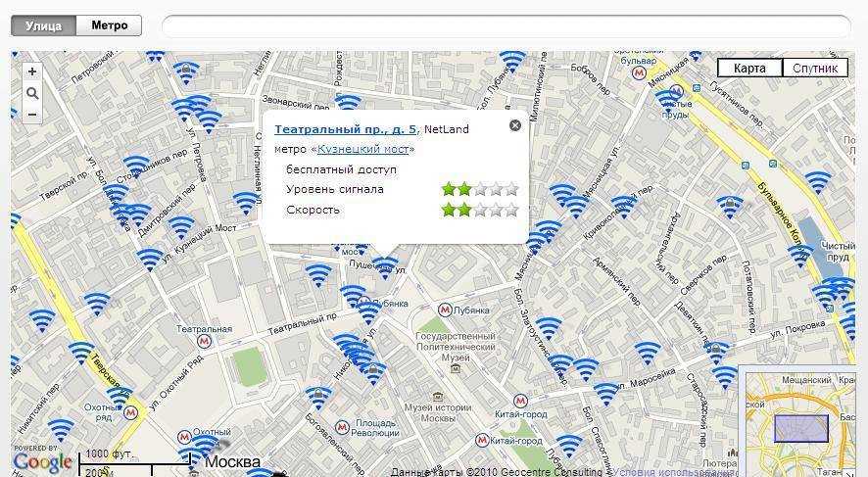
Task: Click the Уровень сигнала star rating
Action: [480, 189]
